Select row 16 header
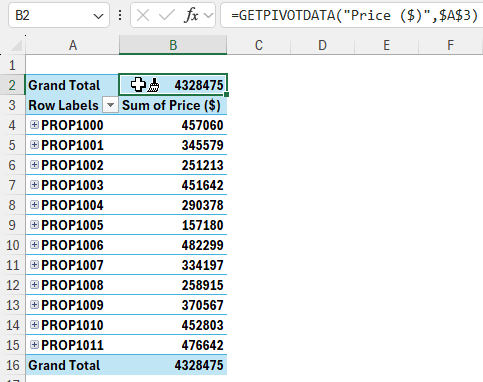Image resolution: width=483 pixels, height=382 pixels. tap(12, 365)
